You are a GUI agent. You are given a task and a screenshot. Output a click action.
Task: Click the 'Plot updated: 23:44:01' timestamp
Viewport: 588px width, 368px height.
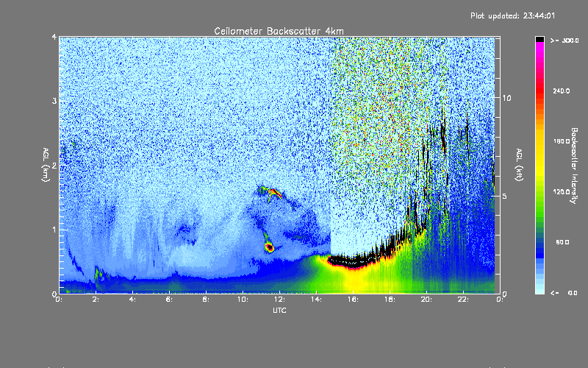pos(512,15)
